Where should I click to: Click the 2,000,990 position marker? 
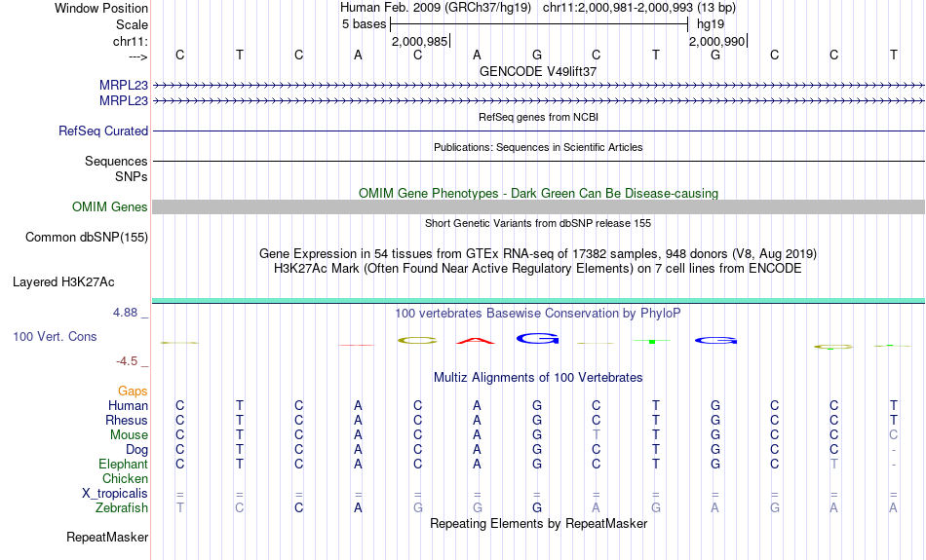pos(717,41)
